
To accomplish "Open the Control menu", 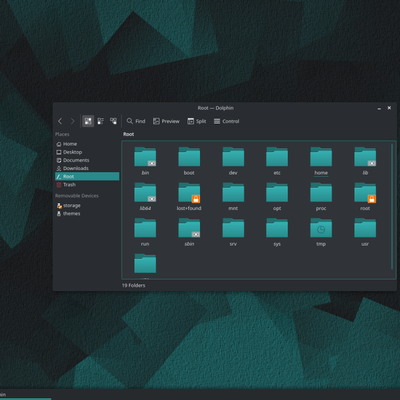I will click(x=227, y=121).
